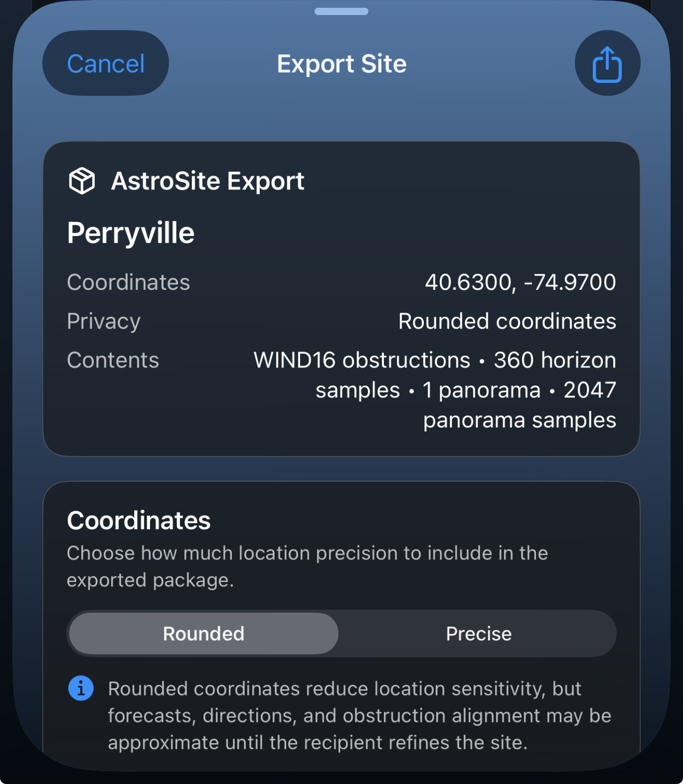The image size is (683, 784).
Task: Select Rounded coordinates option
Action: pos(204,633)
